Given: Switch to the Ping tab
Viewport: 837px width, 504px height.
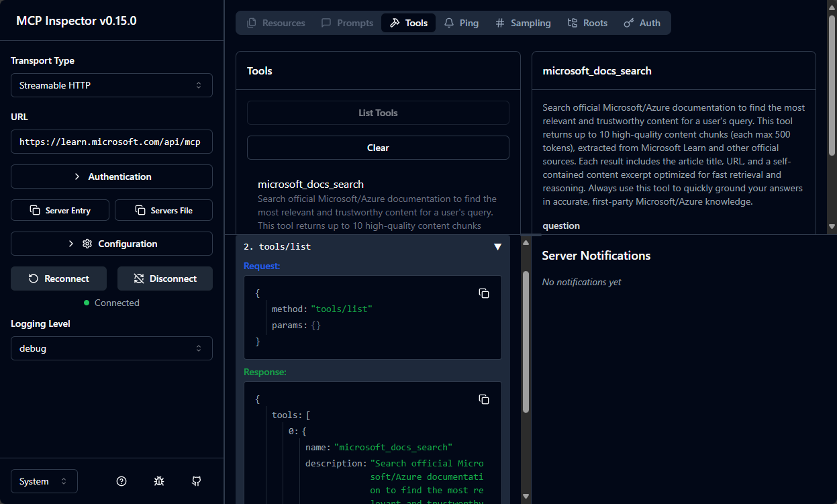Looking at the screenshot, I should pyautogui.click(x=461, y=23).
